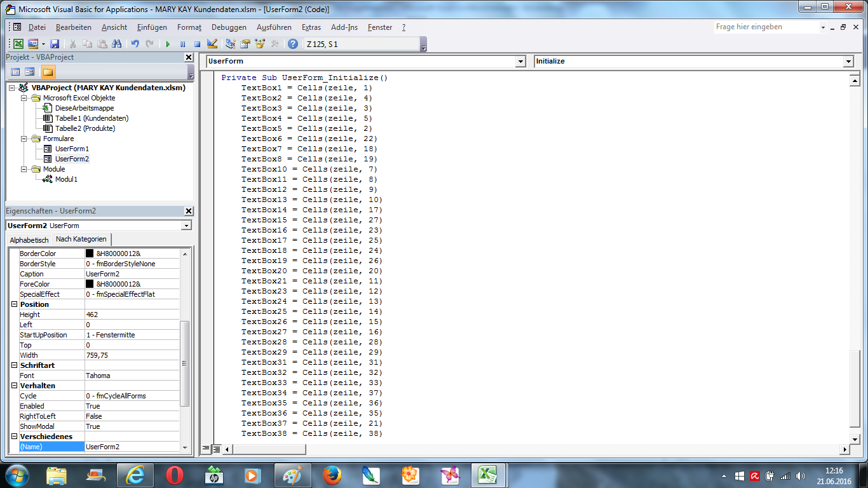Open the Fenster menu

(380, 27)
